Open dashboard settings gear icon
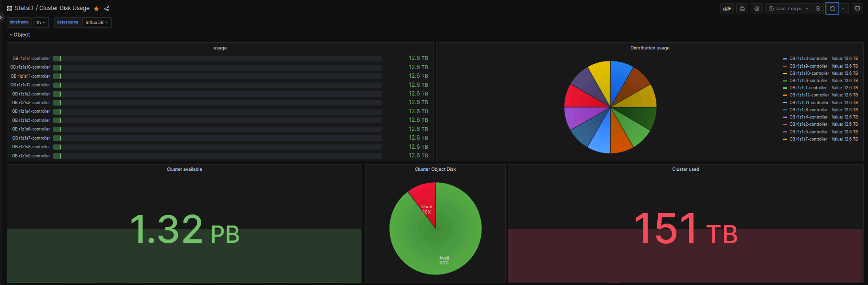Viewport: 868px width, 285px height. tap(757, 9)
